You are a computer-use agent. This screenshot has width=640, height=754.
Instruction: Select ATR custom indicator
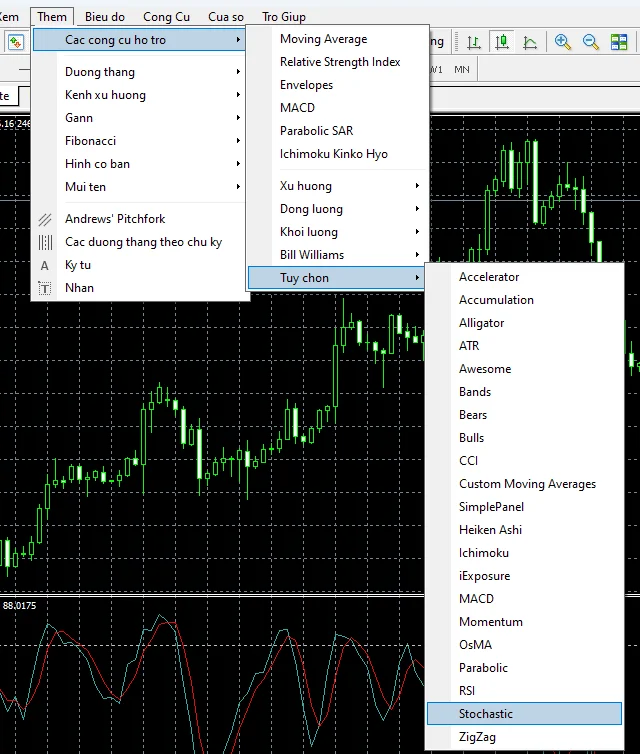(524, 346)
